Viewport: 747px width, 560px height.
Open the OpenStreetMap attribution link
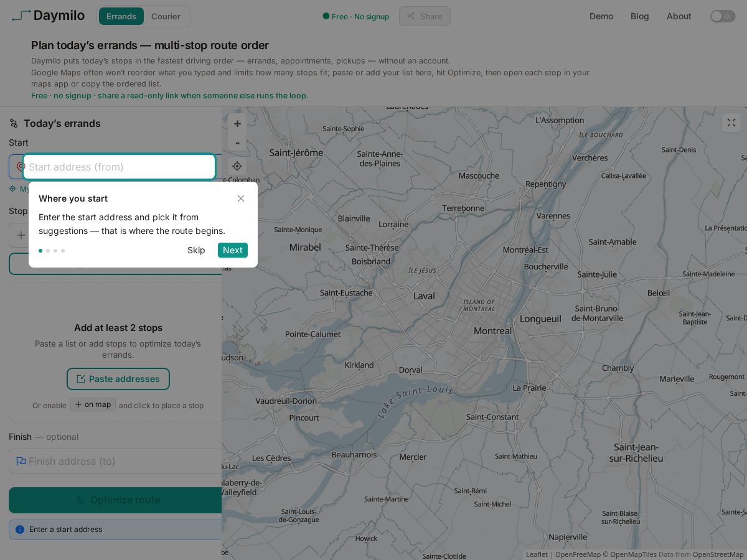click(718, 554)
